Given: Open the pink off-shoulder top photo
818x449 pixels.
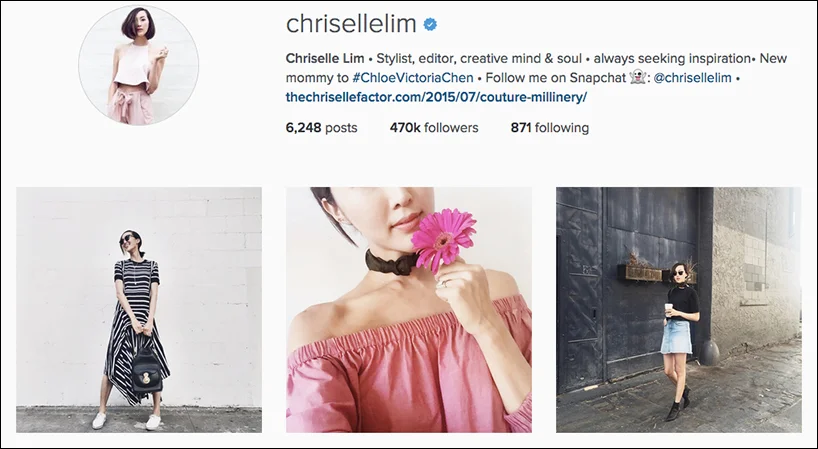Looking at the screenshot, I should 409,310.
